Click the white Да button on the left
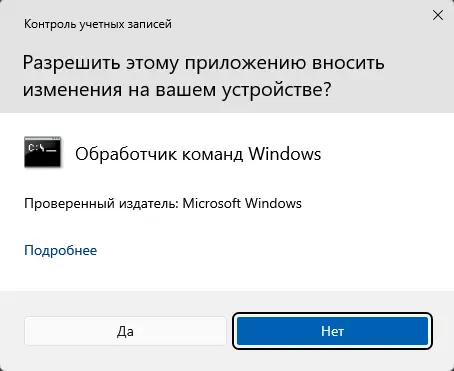This screenshot has width=454, height=371. point(125,331)
